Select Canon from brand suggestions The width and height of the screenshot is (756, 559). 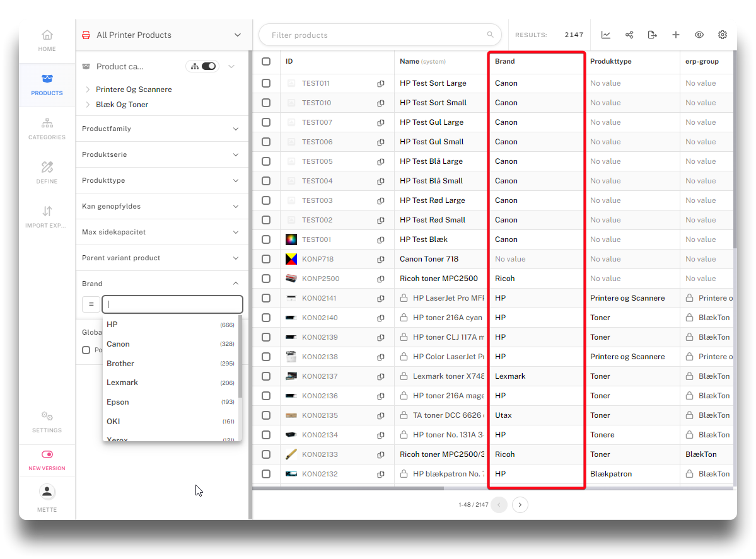tap(170, 343)
